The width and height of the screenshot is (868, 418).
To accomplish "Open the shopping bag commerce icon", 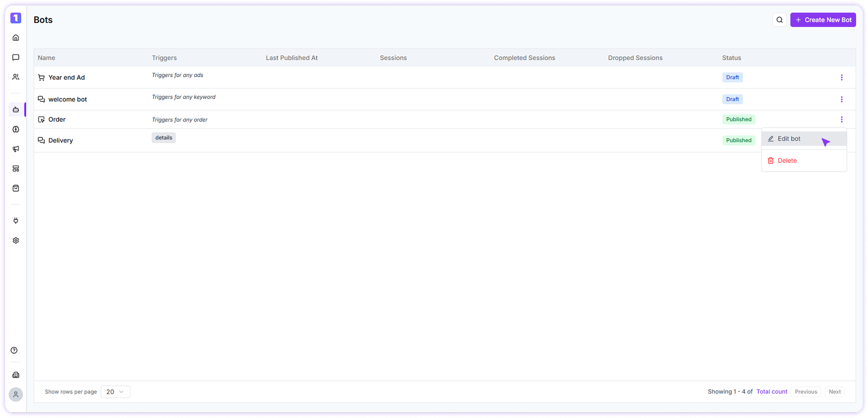I will tap(16, 188).
